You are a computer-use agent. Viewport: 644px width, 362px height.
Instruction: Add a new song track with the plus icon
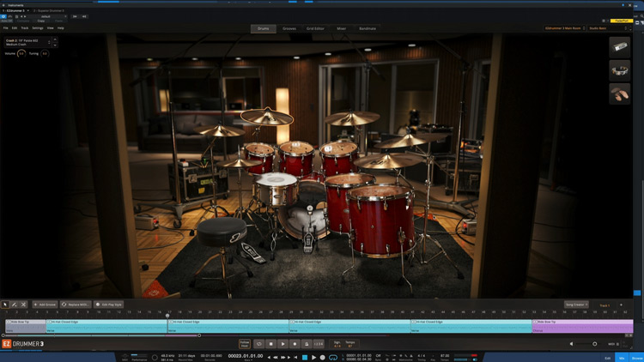tap(621, 305)
